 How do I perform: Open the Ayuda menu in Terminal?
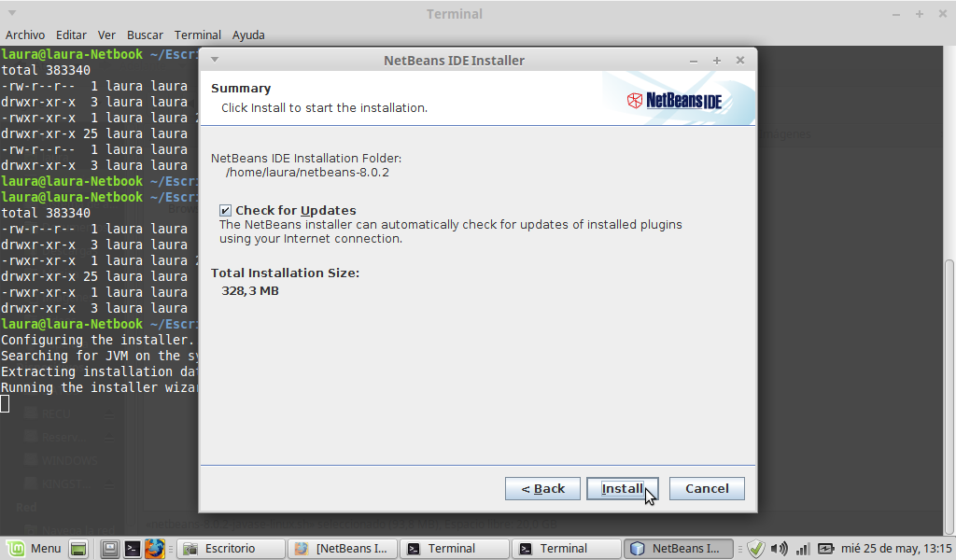pyautogui.click(x=248, y=35)
